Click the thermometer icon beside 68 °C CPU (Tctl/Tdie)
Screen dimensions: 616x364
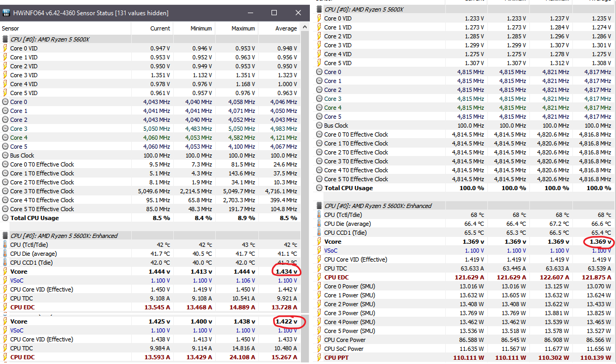coord(320,215)
